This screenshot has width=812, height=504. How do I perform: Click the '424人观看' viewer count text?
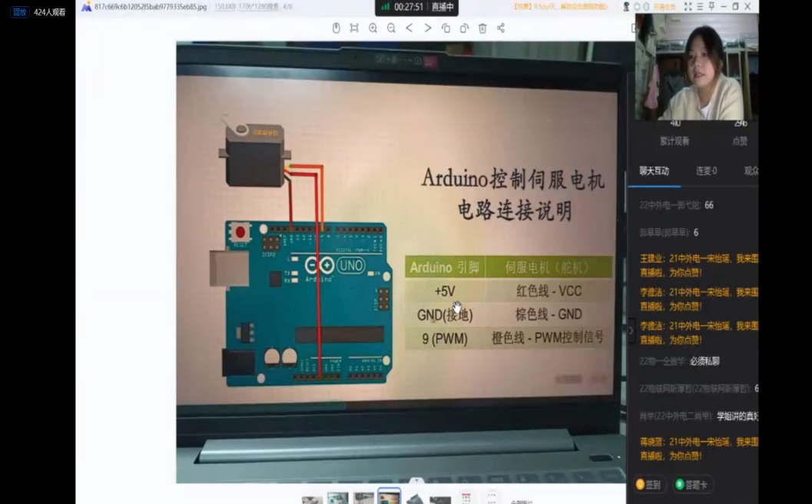point(50,12)
